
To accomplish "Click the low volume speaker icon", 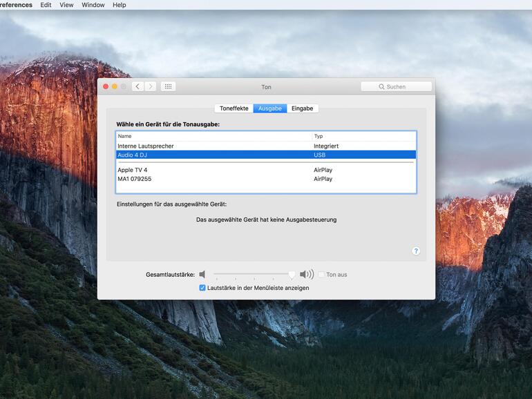I will (x=202, y=274).
